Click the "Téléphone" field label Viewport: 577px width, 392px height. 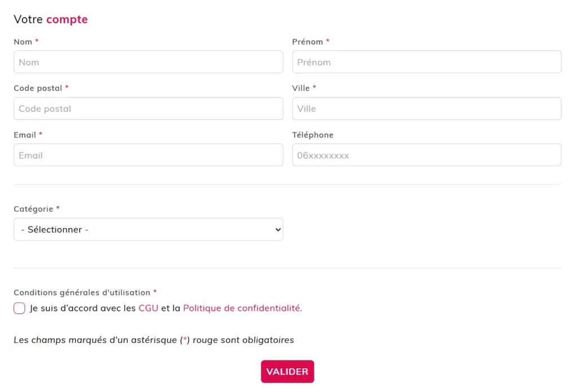[x=313, y=135]
